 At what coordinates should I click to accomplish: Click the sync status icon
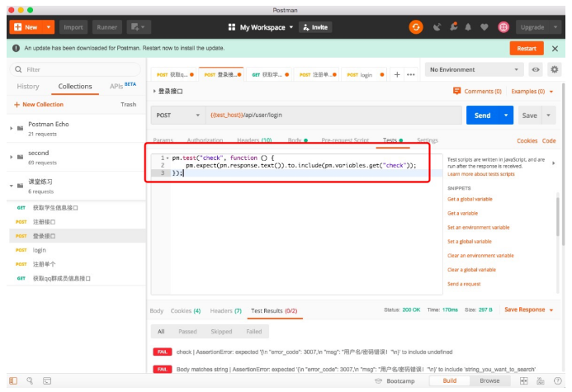coord(415,27)
